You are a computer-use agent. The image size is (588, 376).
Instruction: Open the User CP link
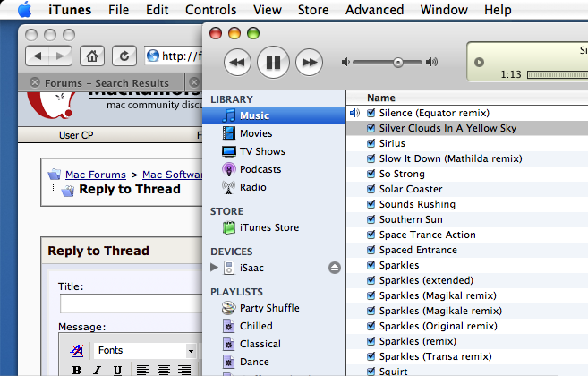click(x=76, y=135)
